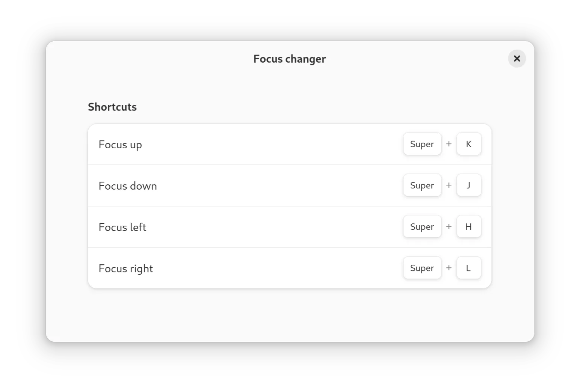Click the J keycap for Focus down
Screen dimensions: 580x392
coord(468,185)
